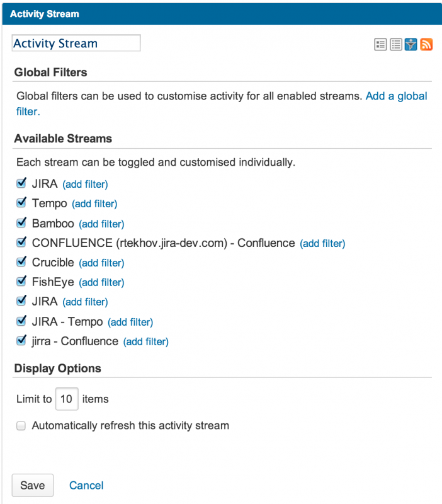Uncheck the jirra - Confluence stream
The height and width of the screenshot is (504, 442).
[21, 341]
